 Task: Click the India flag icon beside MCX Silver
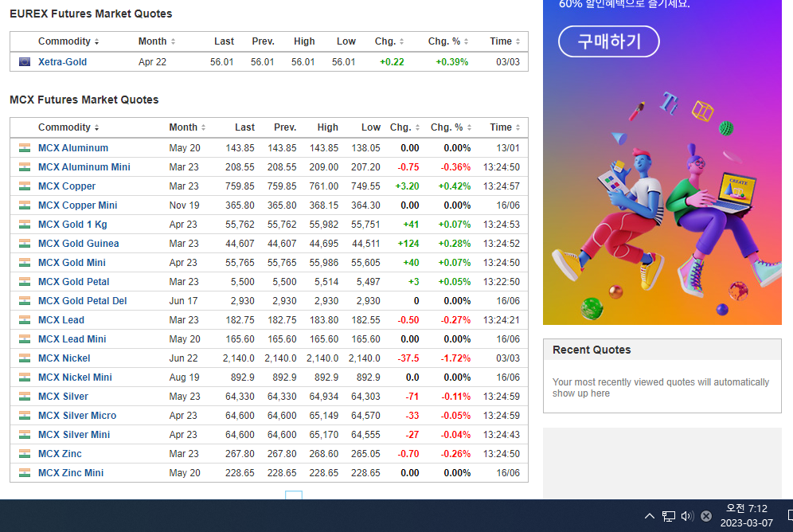24,397
